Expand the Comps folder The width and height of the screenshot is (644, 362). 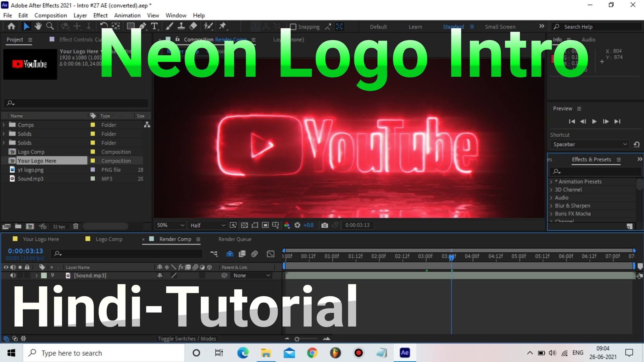[x=4, y=125]
